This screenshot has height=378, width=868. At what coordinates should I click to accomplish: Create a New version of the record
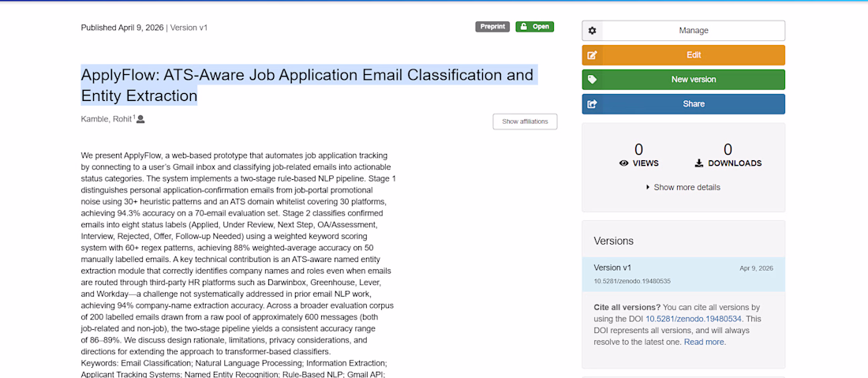[683, 79]
